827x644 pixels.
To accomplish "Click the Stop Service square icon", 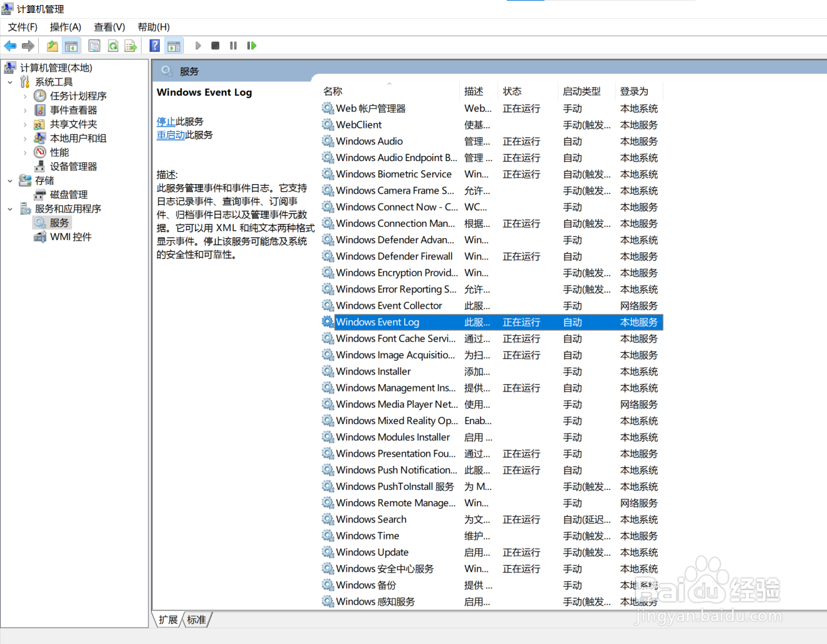I will pyautogui.click(x=216, y=46).
